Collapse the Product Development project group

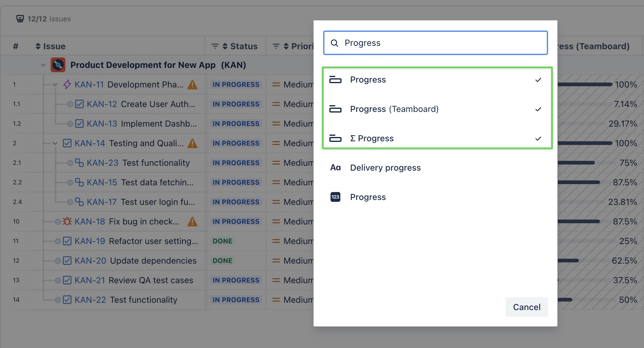[43, 65]
